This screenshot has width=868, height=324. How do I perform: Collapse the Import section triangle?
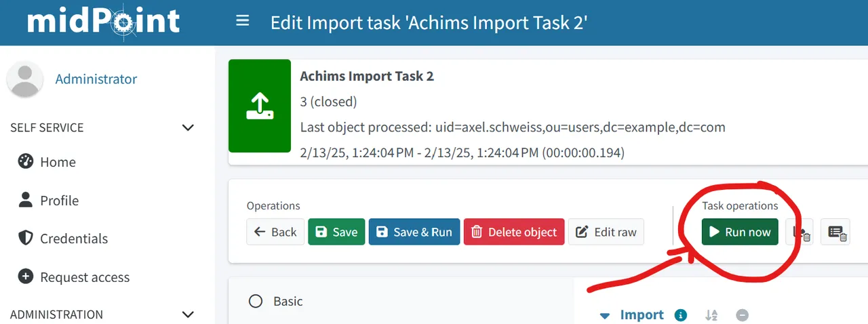click(x=606, y=315)
